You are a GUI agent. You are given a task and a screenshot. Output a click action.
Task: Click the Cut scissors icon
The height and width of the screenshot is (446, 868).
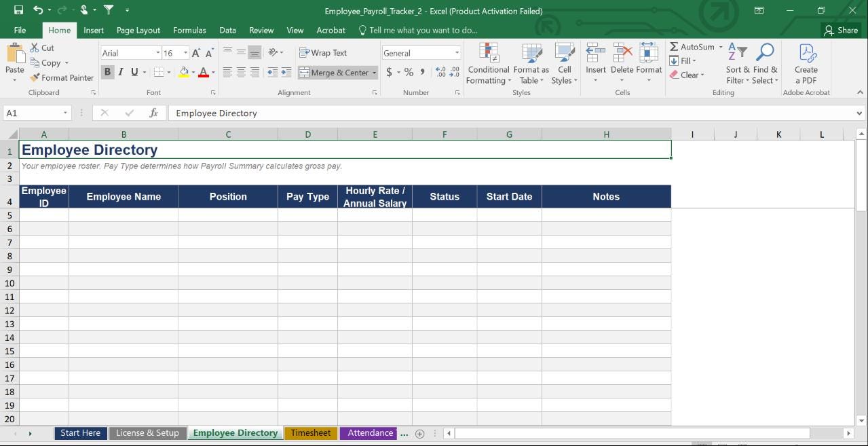(35, 48)
